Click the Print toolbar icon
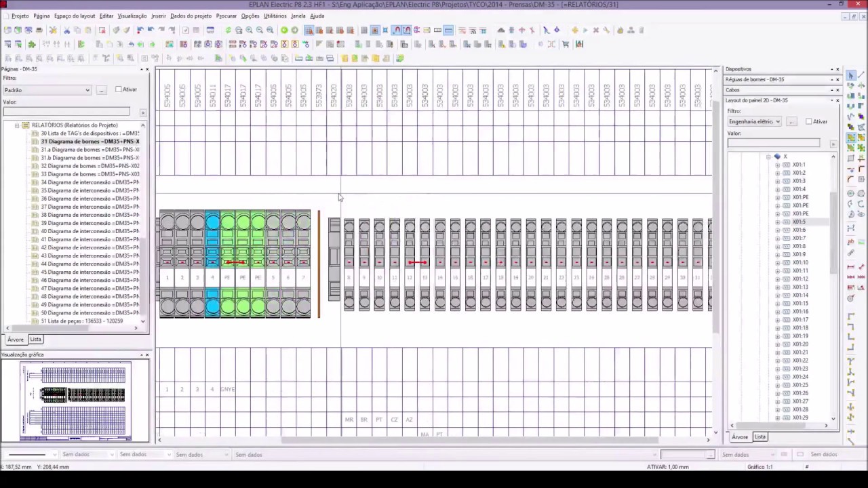 [x=39, y=30]
